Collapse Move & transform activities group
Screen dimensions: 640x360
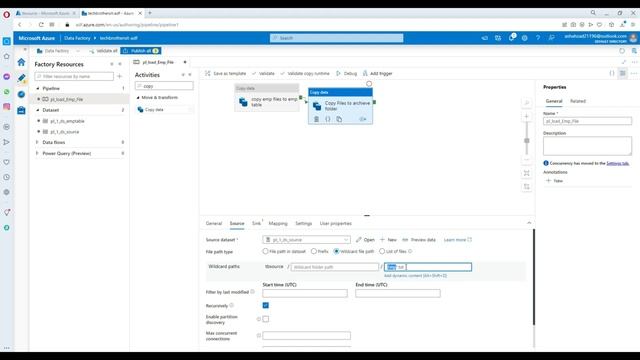[x=138, y=98]
